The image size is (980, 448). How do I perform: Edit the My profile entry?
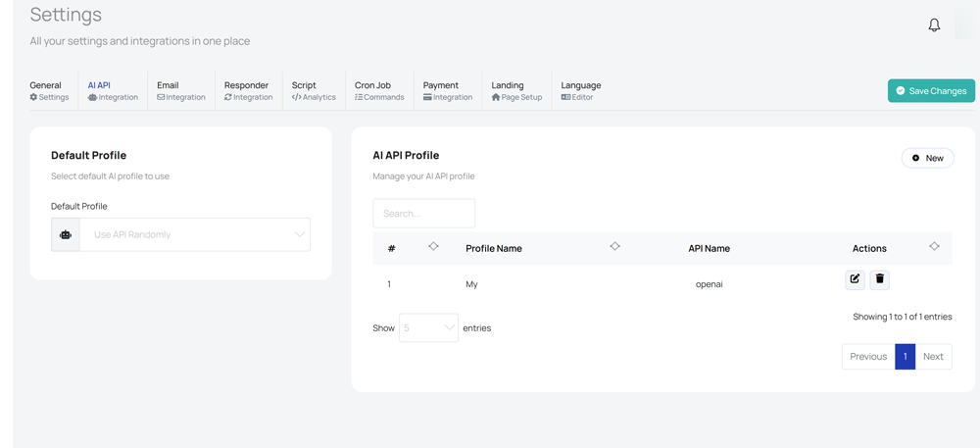coord(855,279)
